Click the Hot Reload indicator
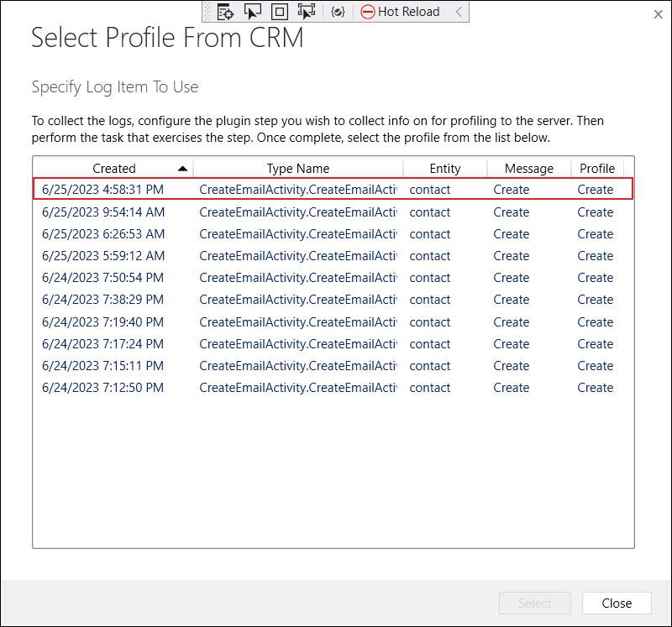This screenshot has height=627, width=672. coord(400,12)
